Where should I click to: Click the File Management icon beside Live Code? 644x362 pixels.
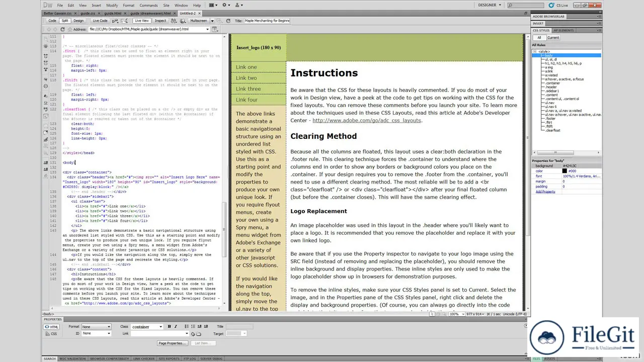(115, 21)
